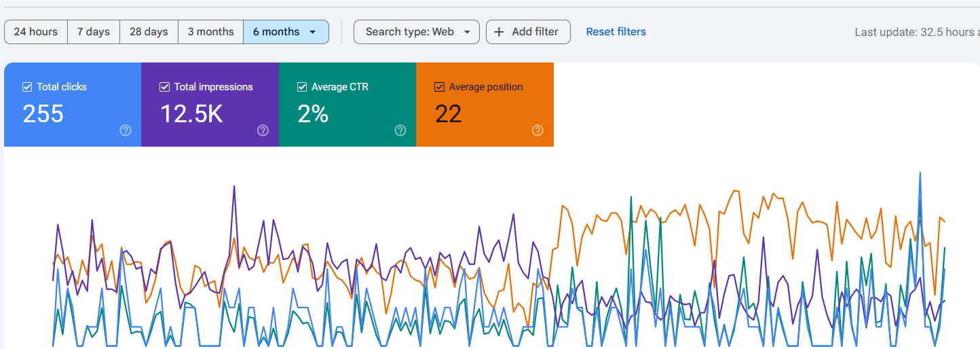Image resolution: width=980 pixels, height=349 pixels.
Task: Click the orange Average position value 22
Action: coord(449,114)
